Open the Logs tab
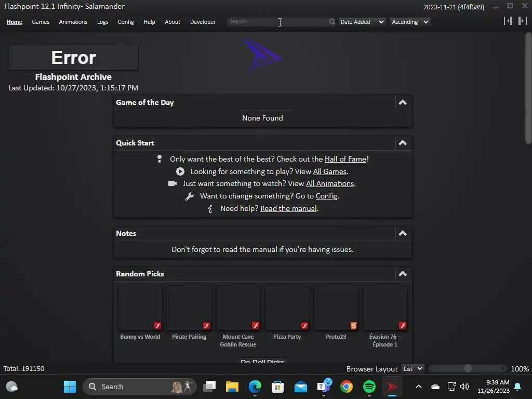The image size is (532, 399). coord(102,22)
